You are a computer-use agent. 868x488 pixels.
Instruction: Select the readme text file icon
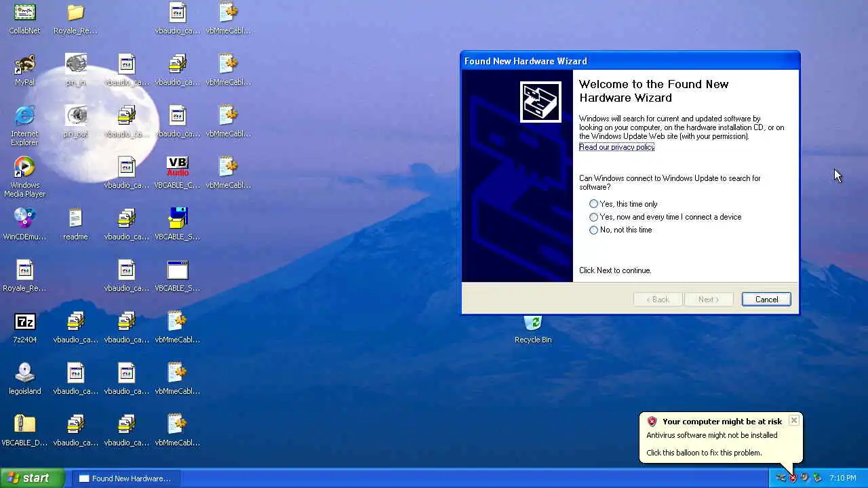(x=75, y=224)
